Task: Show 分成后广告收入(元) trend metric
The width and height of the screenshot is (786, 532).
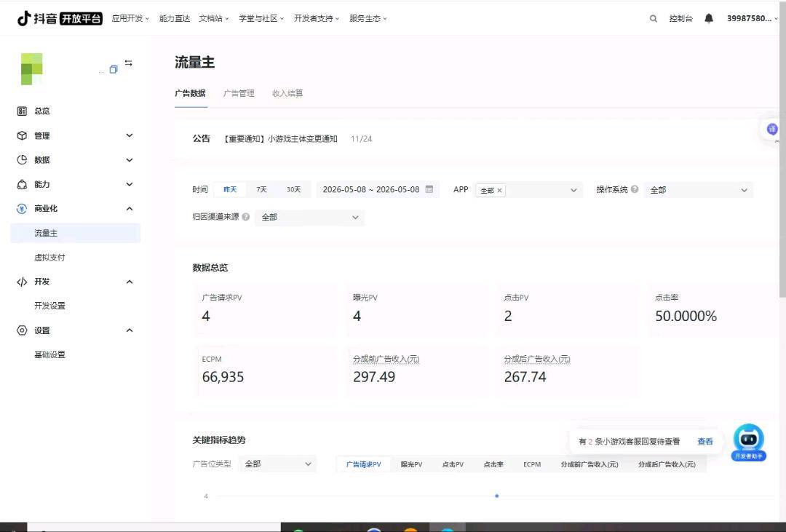Action: point(667,464)
